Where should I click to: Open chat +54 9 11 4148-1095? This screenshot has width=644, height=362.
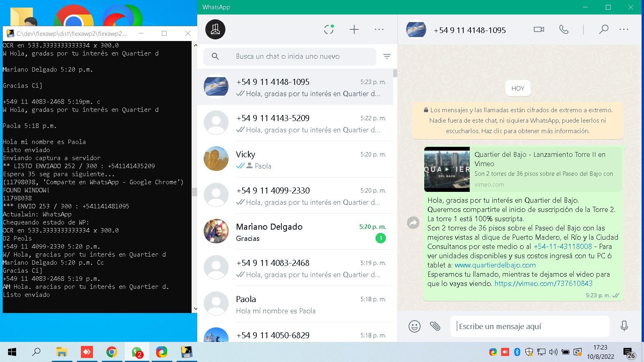point(295,87)
